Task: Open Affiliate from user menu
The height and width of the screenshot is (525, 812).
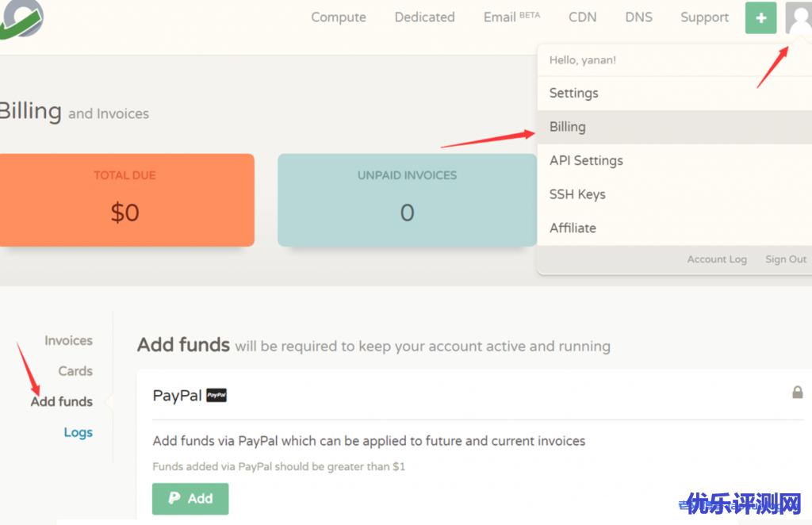Action: click(x=573, y=228)
